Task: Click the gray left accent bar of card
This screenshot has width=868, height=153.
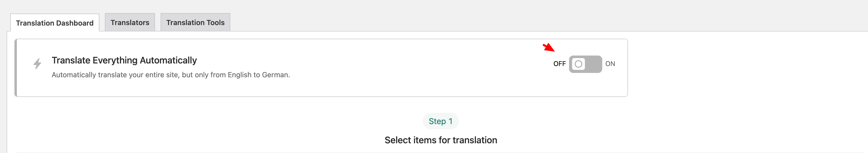Action: click(x=16, y=68)
